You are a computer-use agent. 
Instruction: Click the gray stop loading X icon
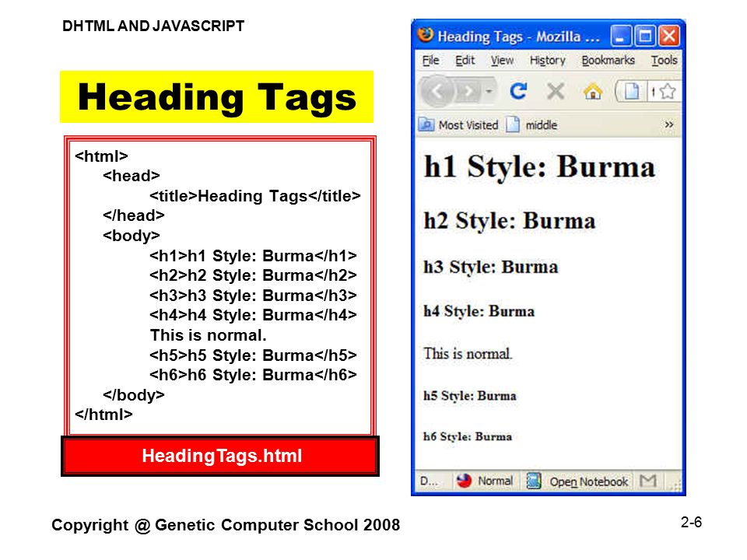coord(556,90)
